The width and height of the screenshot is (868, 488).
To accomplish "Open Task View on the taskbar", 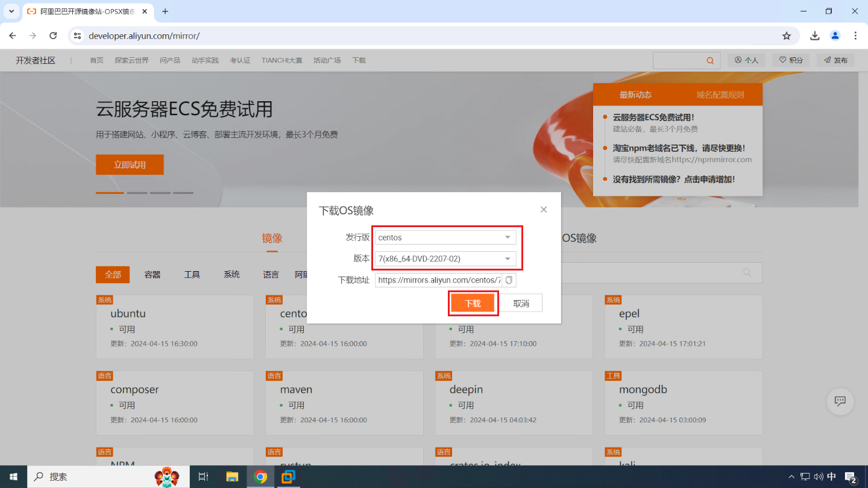I will click(x=203, y=477).
